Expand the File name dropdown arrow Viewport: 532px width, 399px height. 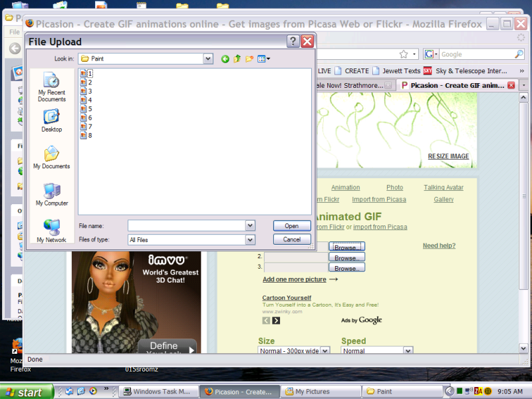250,225
